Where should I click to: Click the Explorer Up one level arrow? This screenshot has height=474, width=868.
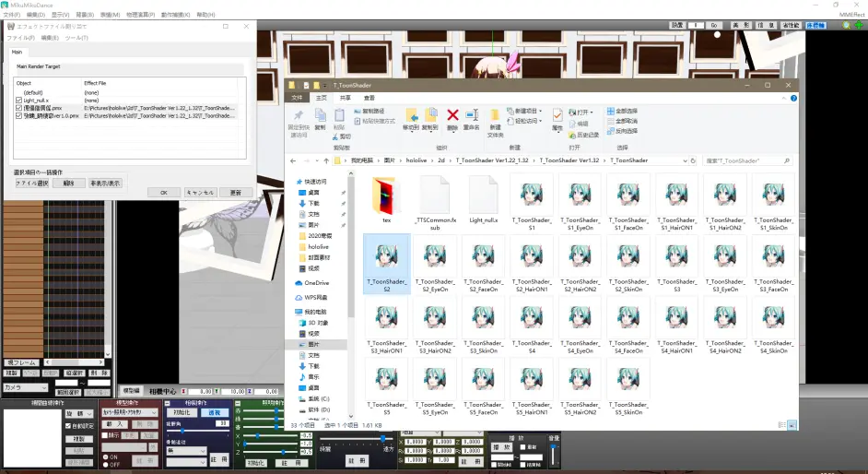click(326, 160)
